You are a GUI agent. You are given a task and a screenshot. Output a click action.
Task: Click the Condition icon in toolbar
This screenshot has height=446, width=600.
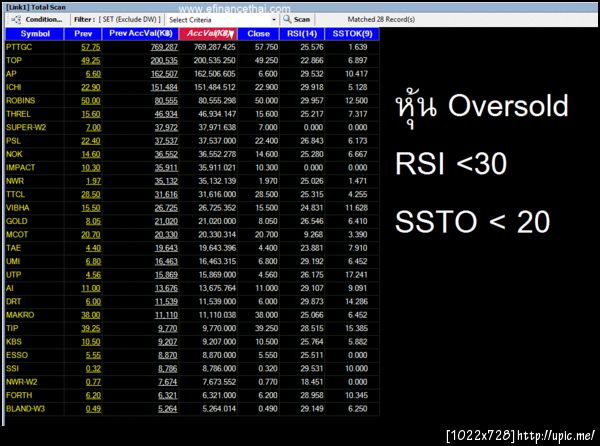[16, 20]
